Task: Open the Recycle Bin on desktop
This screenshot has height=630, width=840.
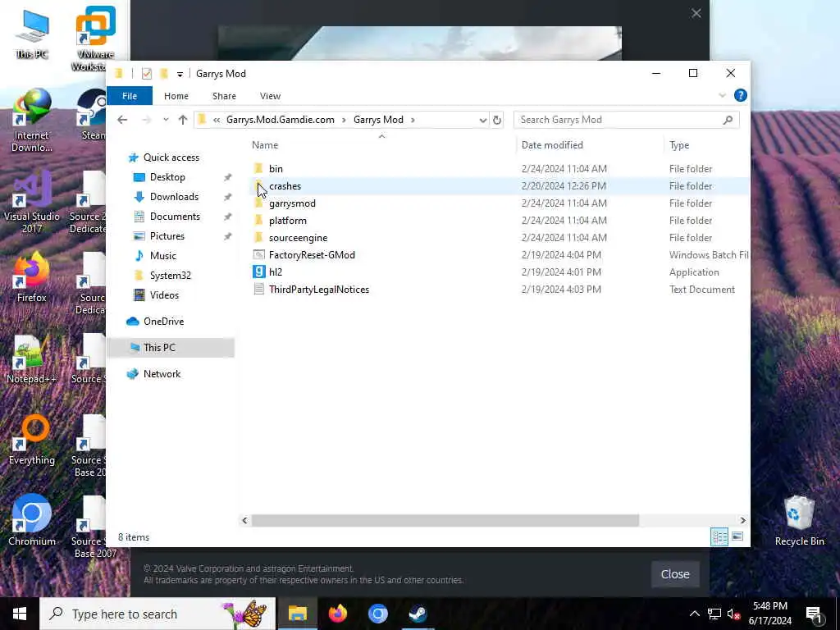Action: tap(799, 520)
